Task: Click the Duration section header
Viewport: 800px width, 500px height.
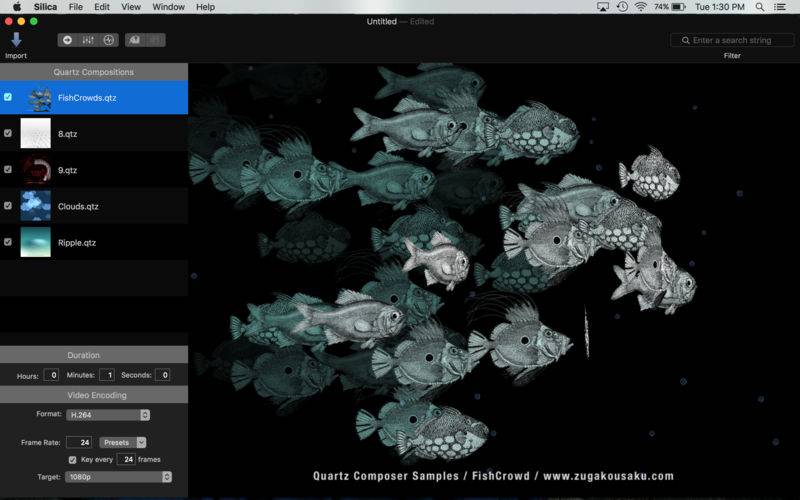Action: 94,355
